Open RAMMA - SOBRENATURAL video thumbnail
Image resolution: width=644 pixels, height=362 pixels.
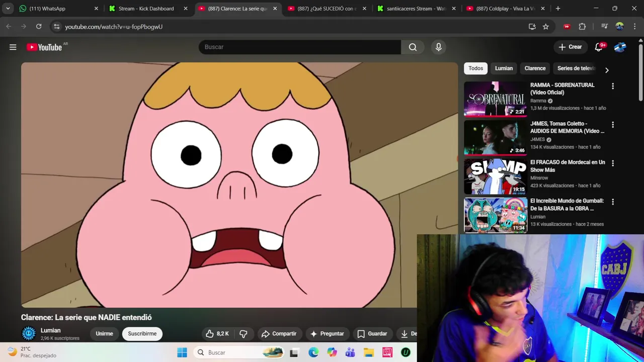click(x=496, y=99)
